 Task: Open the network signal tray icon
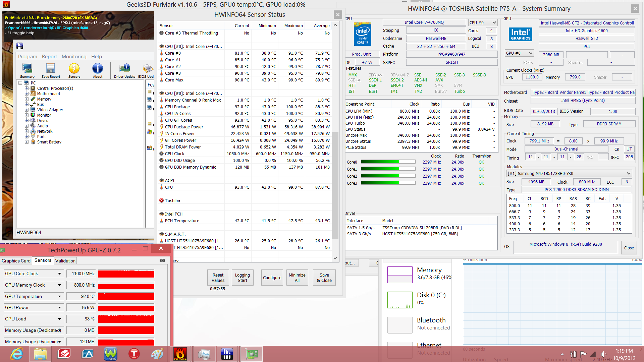593,354
